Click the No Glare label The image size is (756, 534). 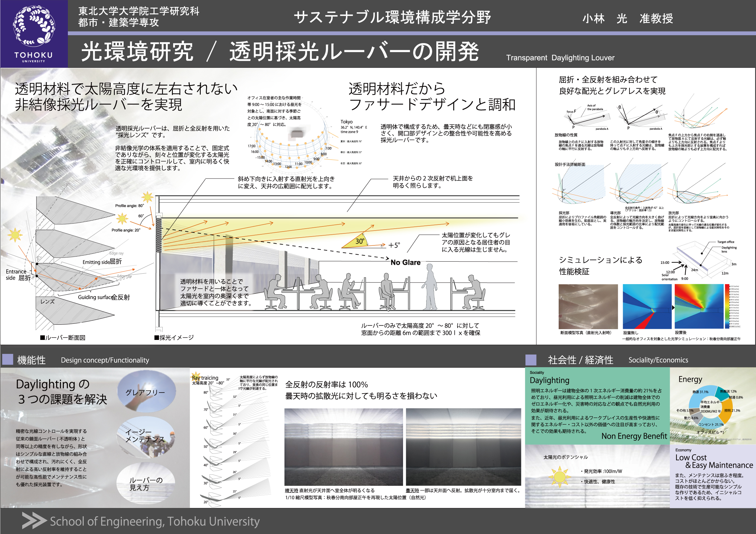[405, 262]
